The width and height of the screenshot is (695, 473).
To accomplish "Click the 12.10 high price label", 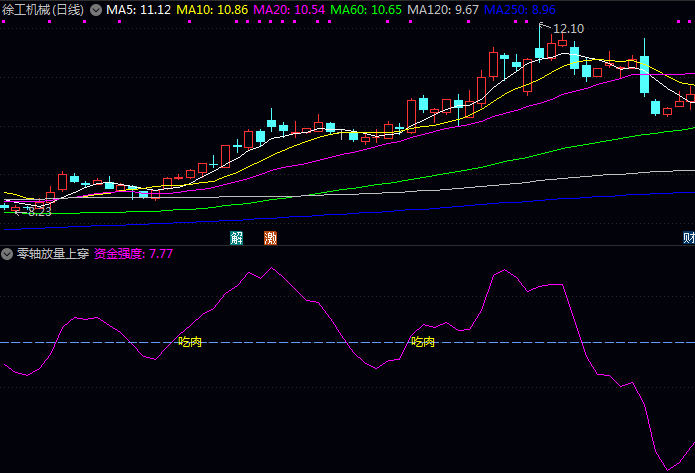I will 567,28.
